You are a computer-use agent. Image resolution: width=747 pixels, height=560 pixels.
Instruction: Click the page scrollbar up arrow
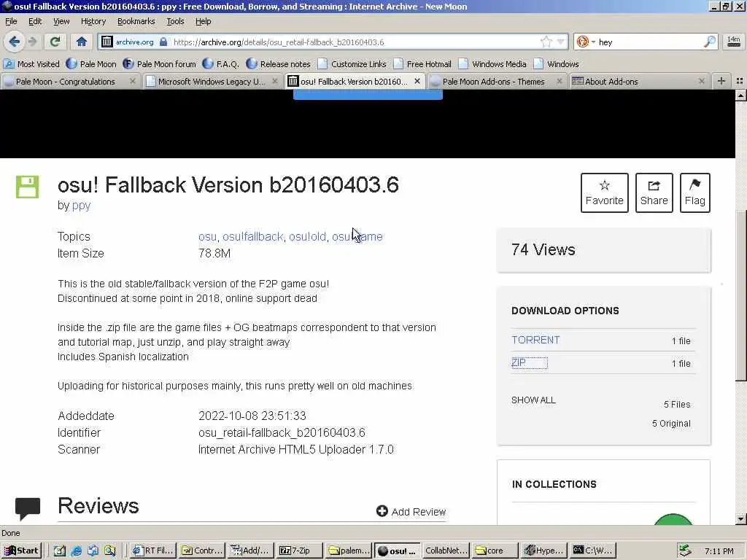coord(741,96)
